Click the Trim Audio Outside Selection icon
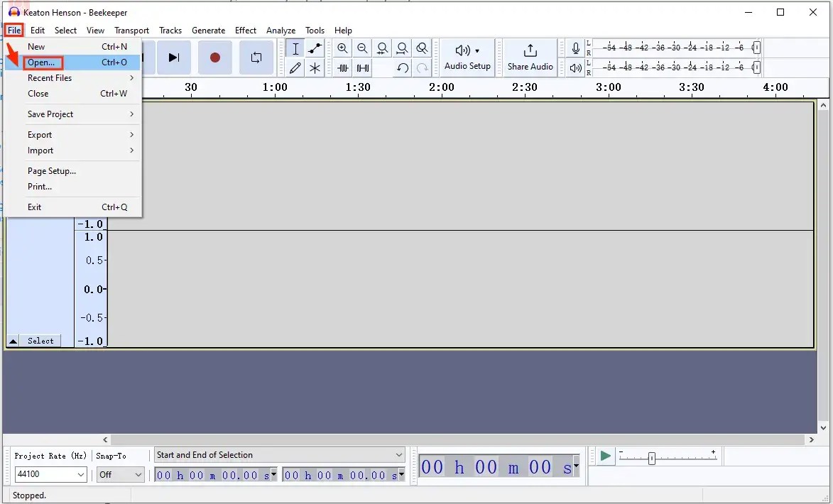The image size is (833, 504). tap(343, 67)
